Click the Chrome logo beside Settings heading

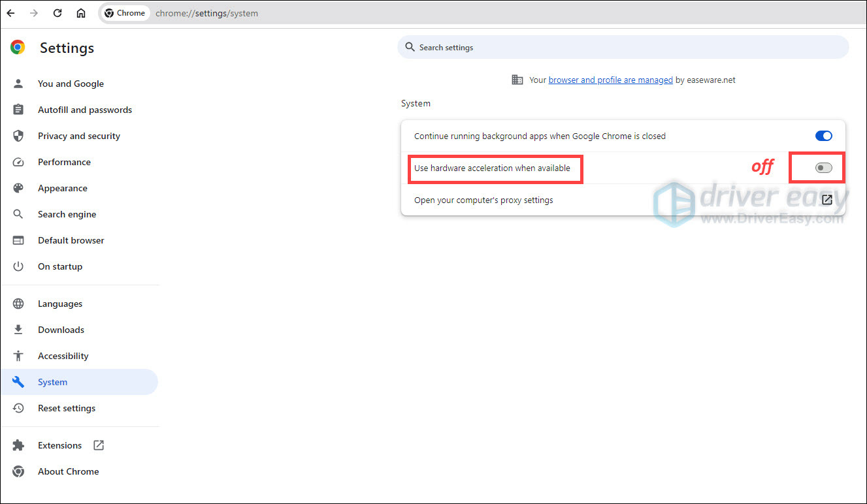(x=17, y=47)
